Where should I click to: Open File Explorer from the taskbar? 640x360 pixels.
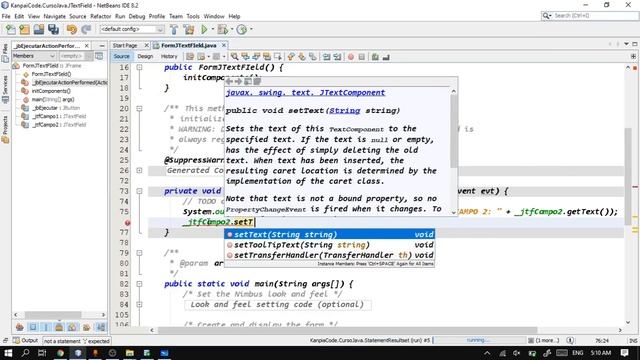pos(129,353)
